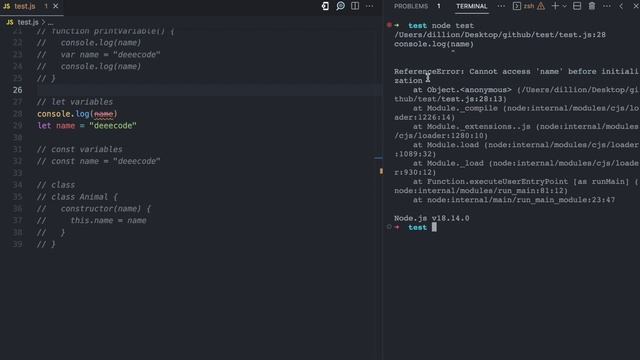Screen dimensions: 640x360
Task: Close the test.js editor tab
Action: (x=56, y=6)
